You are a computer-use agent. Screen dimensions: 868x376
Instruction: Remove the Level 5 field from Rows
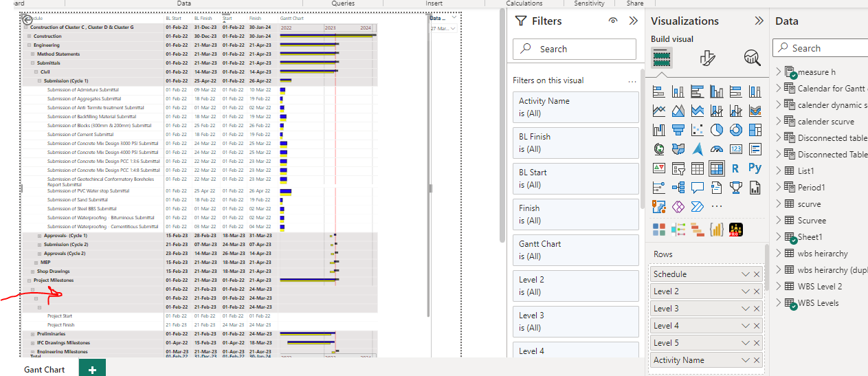pos(757,343)
